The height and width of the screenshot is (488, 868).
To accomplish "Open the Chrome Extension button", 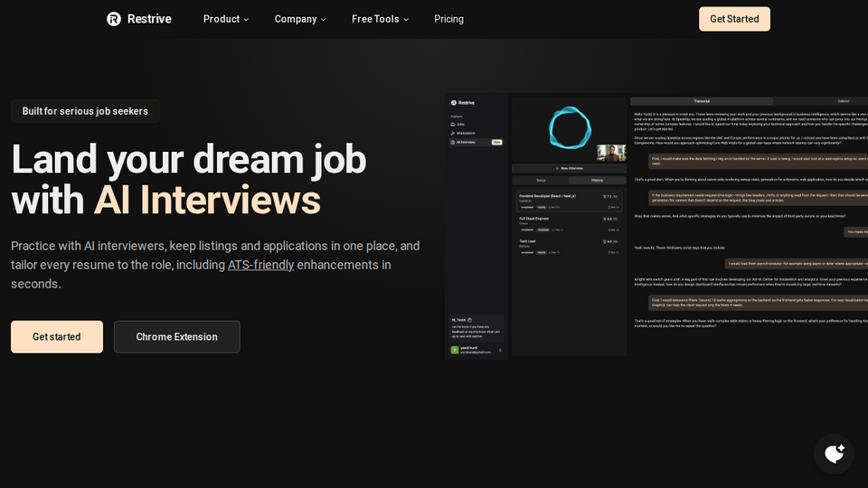I will [x=176, y=337].
